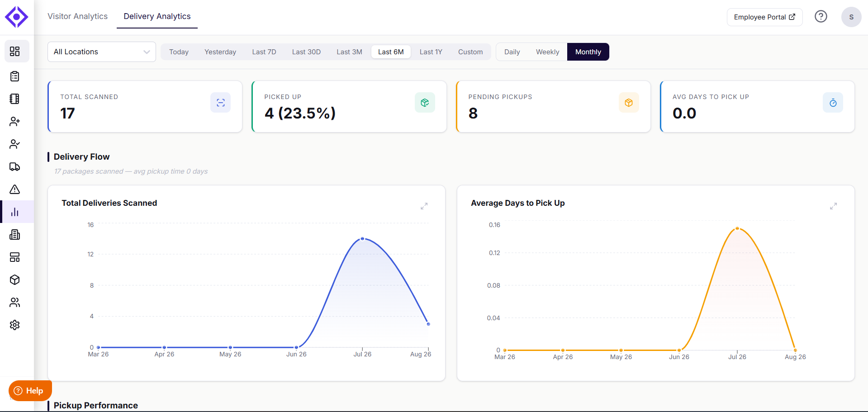The image size is (868, 412).
Task: Select the Last 30D range
Action: point(306,52)
